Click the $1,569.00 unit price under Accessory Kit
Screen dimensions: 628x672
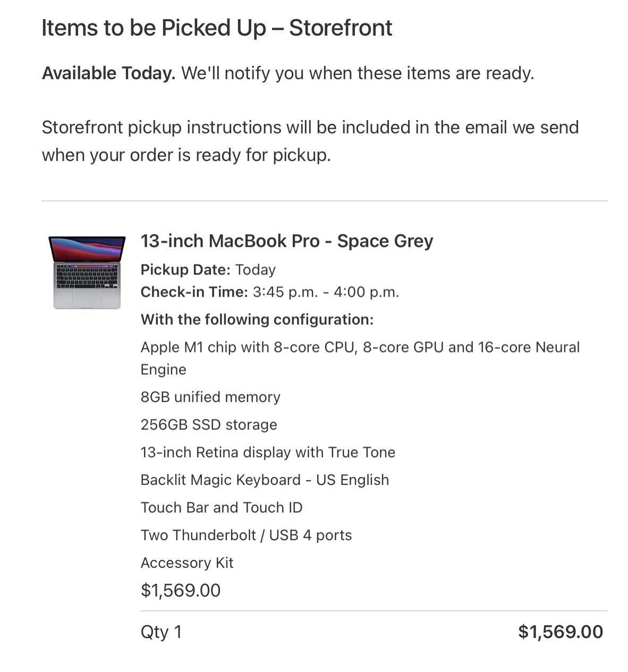click(x=181, y=591)
